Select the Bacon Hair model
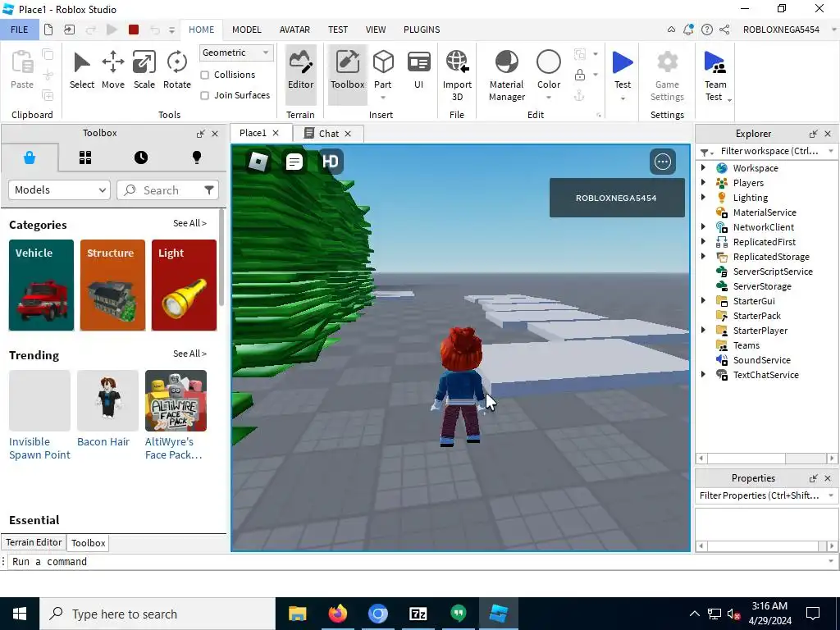Image resolution: width=840 pixels, height=630 pixels. 107,409
